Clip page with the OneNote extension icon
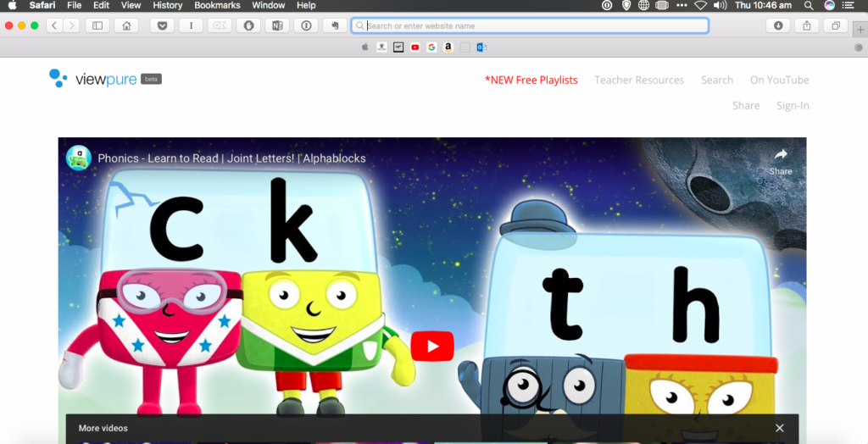 pyautogui.click(x=277, y=25)
